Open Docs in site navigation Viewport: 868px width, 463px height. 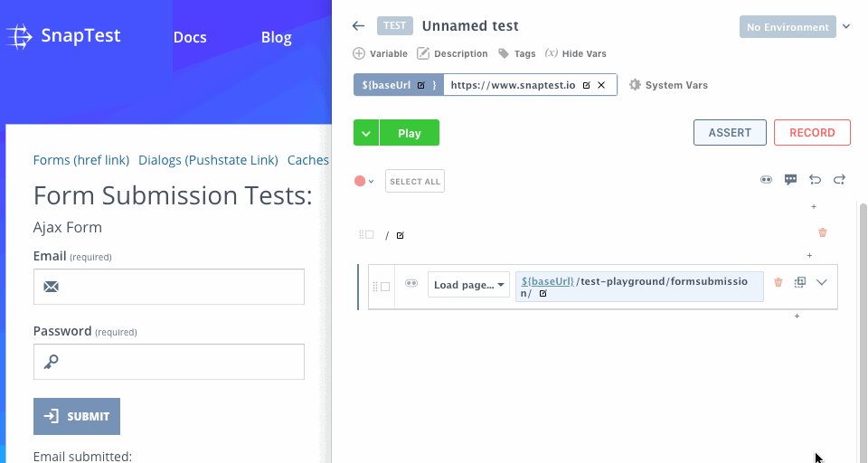pos(190,37)
